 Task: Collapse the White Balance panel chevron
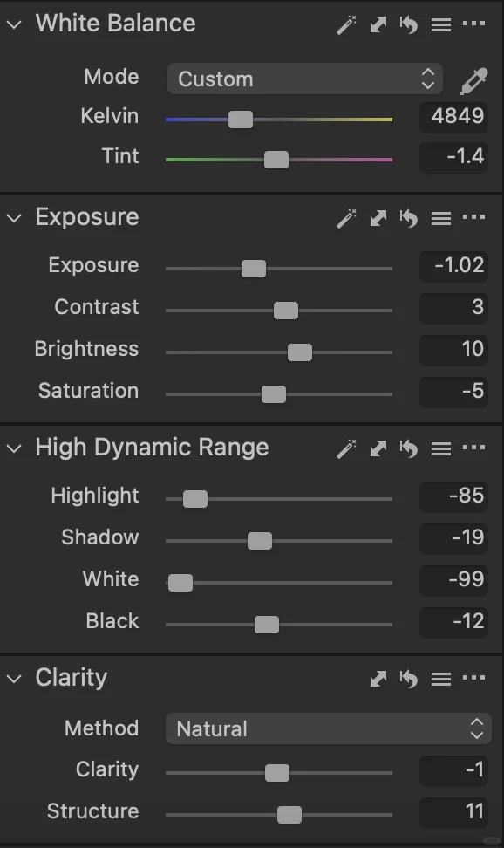coord(15,24)
